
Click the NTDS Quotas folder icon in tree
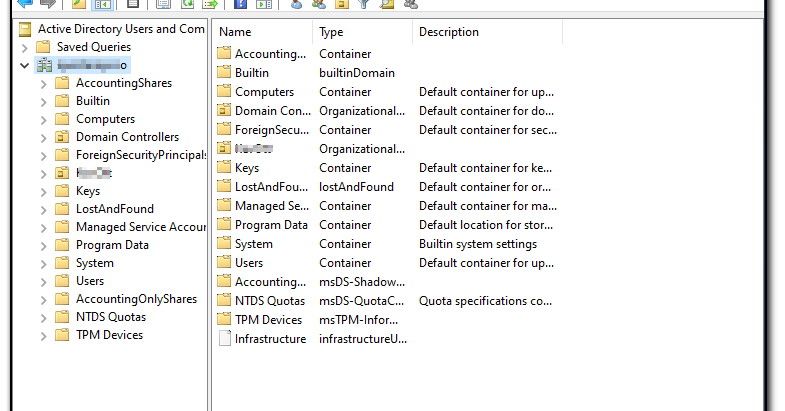(x=62, y=317)
